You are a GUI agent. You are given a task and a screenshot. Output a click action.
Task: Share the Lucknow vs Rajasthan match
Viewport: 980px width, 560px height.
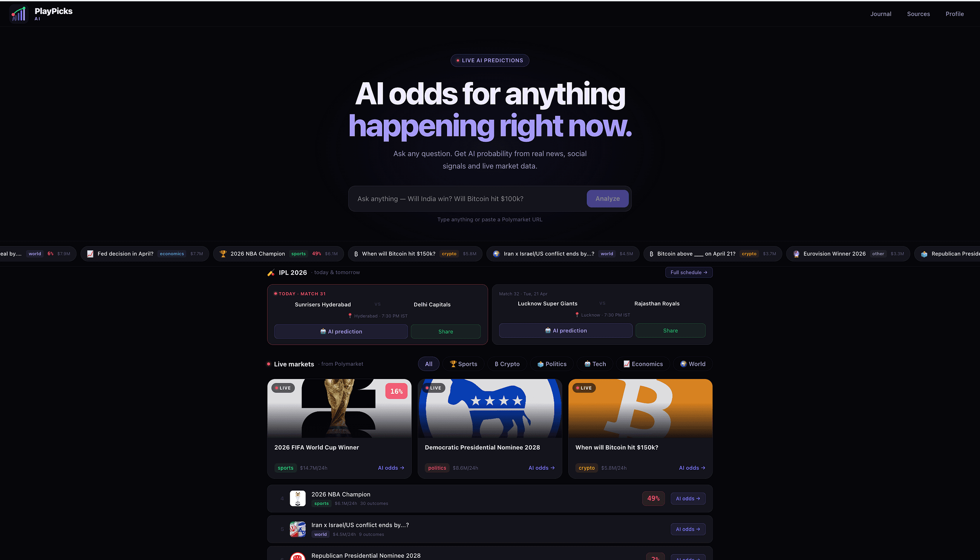click(x=670, y=331)
